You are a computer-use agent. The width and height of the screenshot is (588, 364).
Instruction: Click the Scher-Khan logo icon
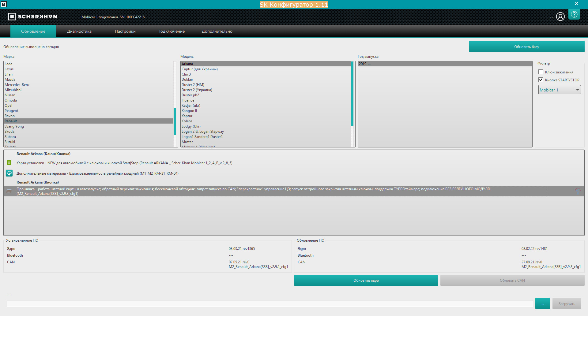[12, 17]
